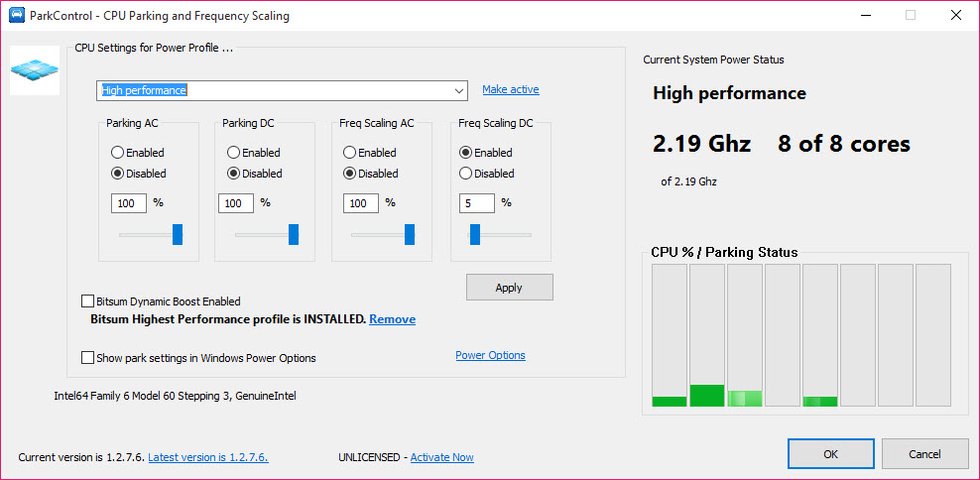Click the Apply button

pos(510,288)
